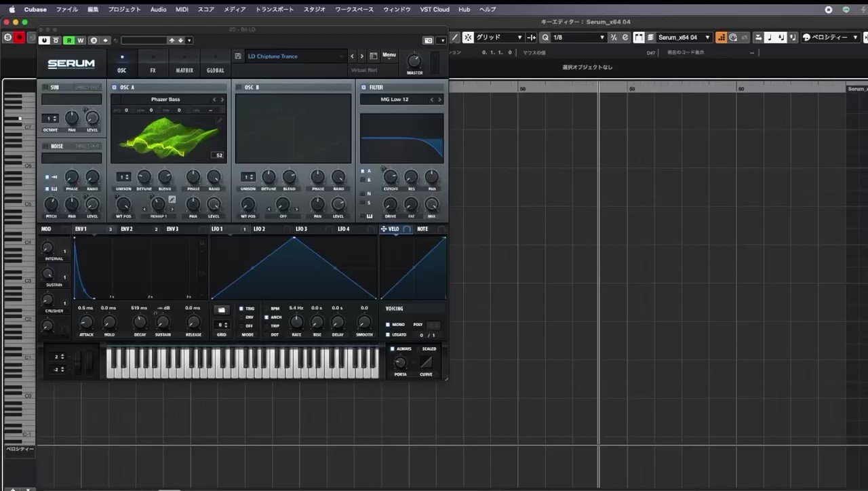868x491 pixels.
Task: Click the LFO GRID size stepper
Action: [222, 325]
